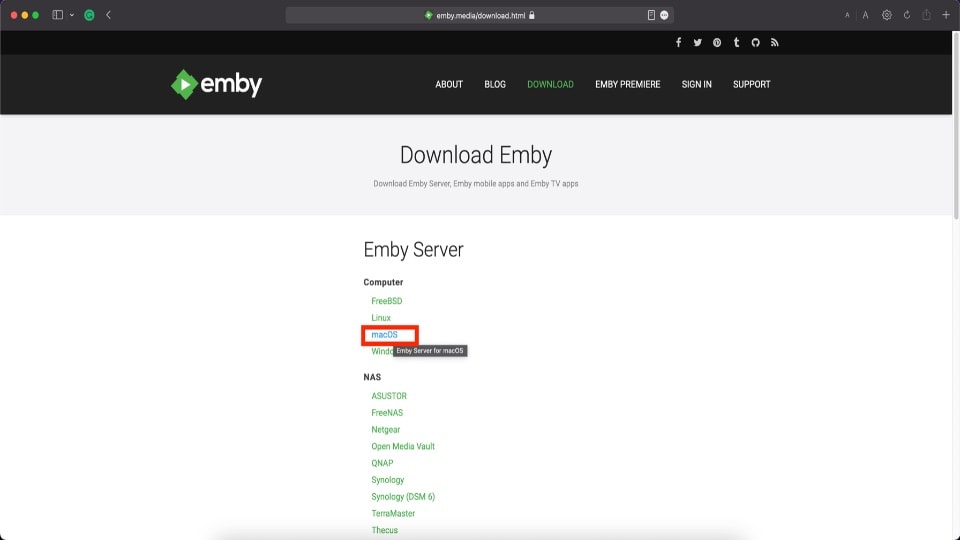Open Emby's Facebook page icon

(x=678, y=42)
